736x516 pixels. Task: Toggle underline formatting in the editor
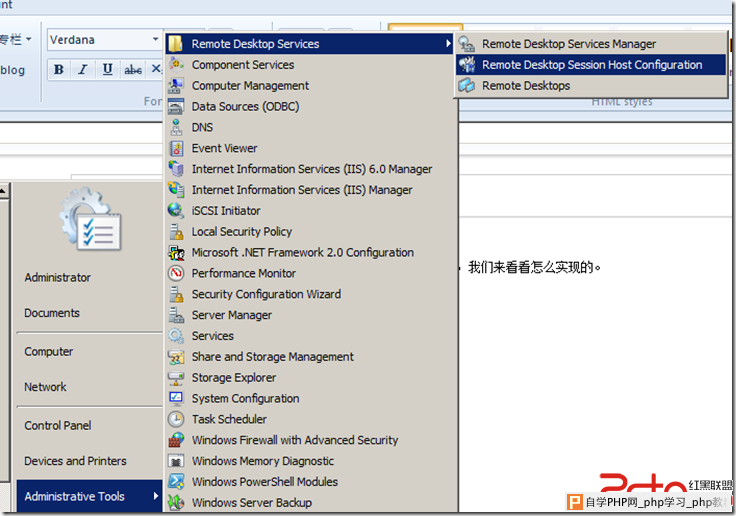click(107, 69)
